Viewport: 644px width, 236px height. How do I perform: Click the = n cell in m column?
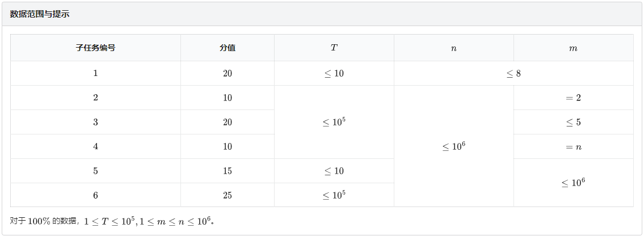point(573,146)
